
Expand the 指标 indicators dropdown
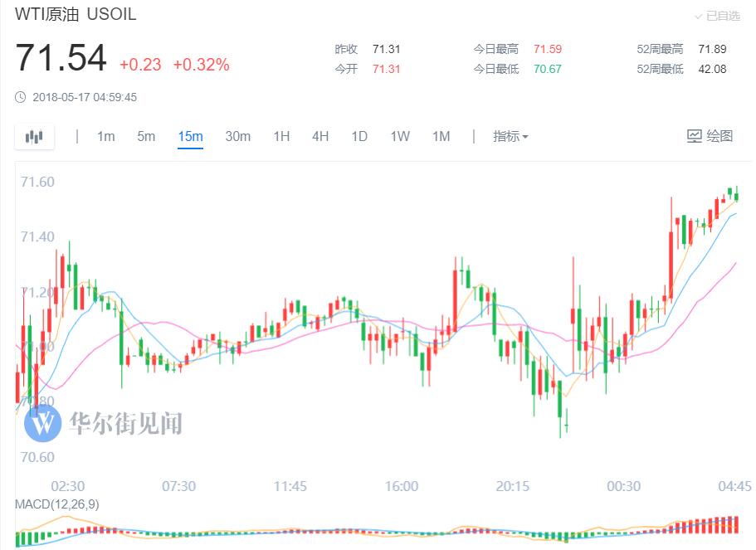(510, 137)
